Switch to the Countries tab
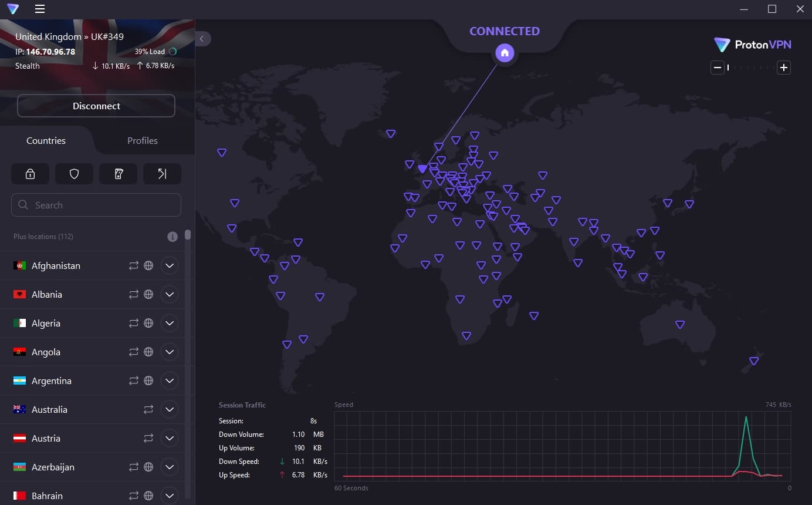Image resolution: width=812 pixels, height=505 pixels. click(x=46, y=141)
